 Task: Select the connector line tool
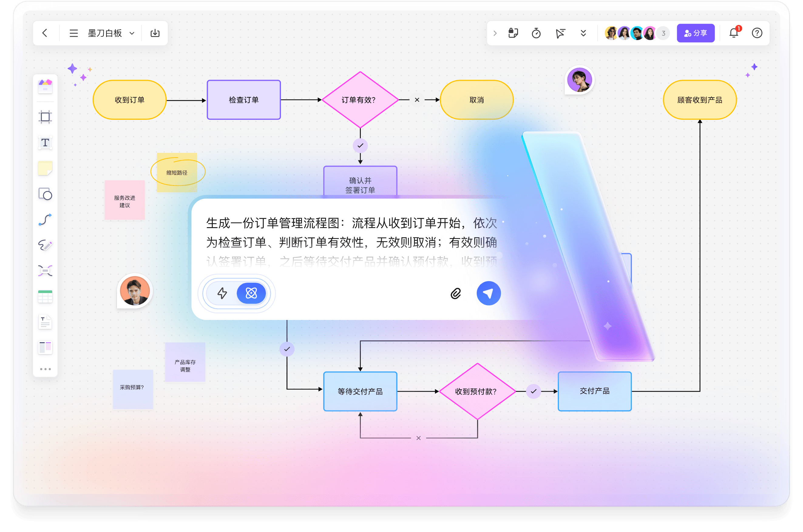[x=45, y=220]
